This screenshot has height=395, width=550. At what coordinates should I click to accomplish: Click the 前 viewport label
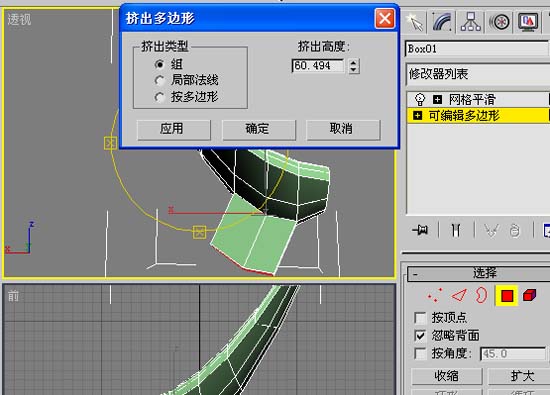click(13, 296)
